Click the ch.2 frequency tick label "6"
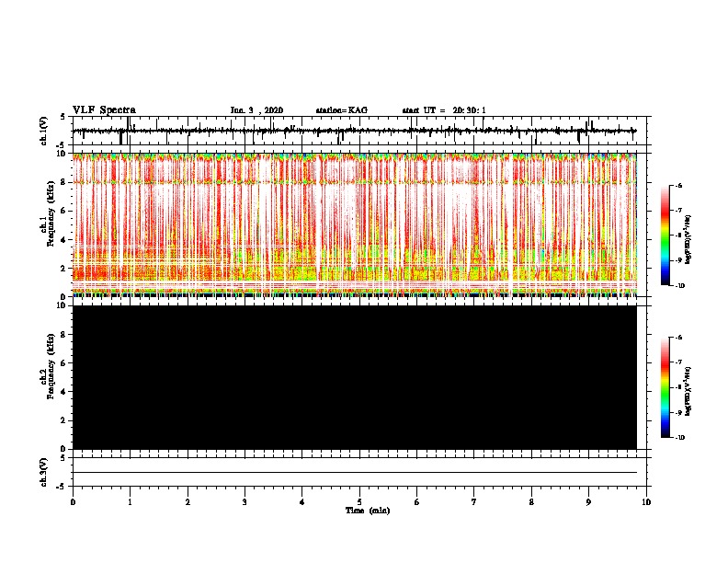This screenshot has width=728, height=563. (x=63, y=363)
